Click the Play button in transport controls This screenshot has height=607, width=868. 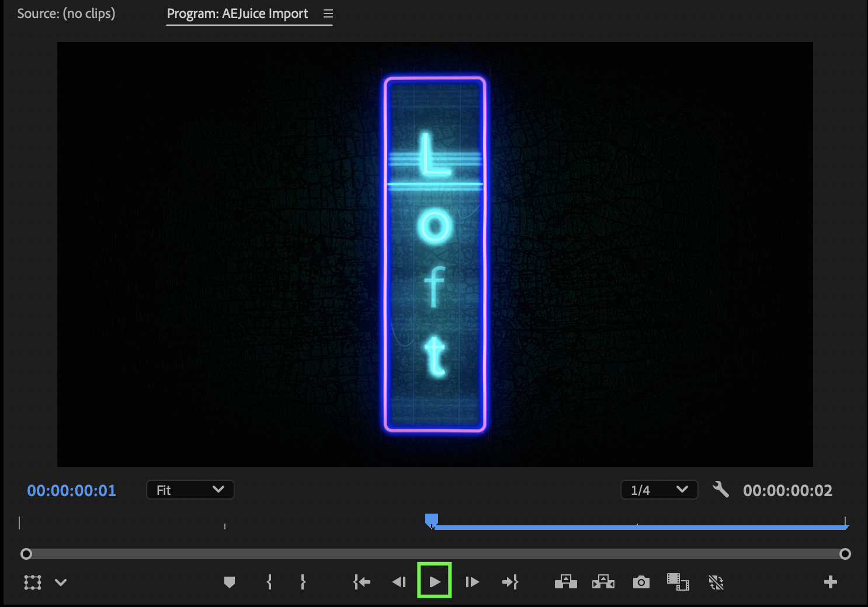(x=435, y=581)
